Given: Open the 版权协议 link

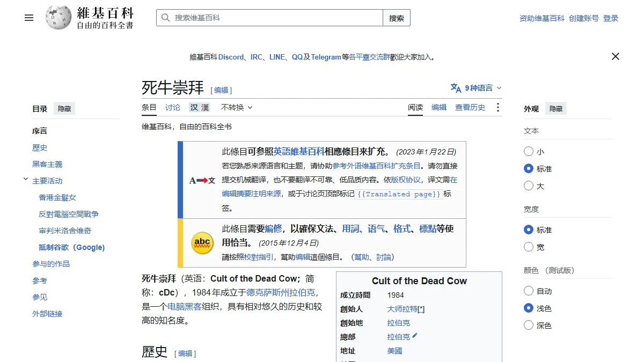Looking at the screenshot, I should coord(406,180).
